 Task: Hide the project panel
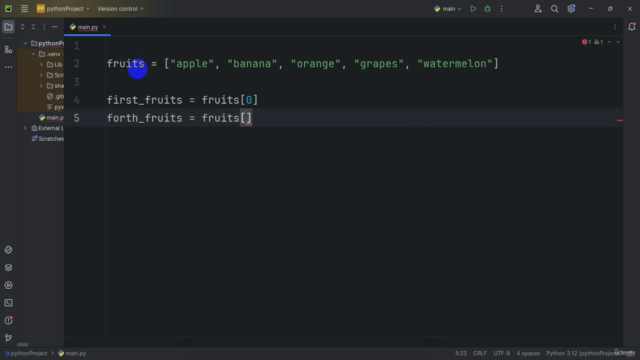coord(55,27)
